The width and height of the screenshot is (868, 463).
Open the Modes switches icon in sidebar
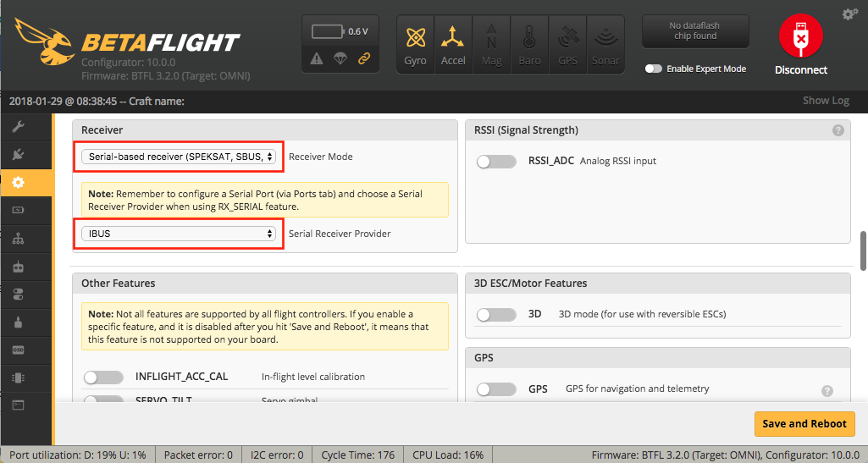pyautogui.click(x=19, y=295)
